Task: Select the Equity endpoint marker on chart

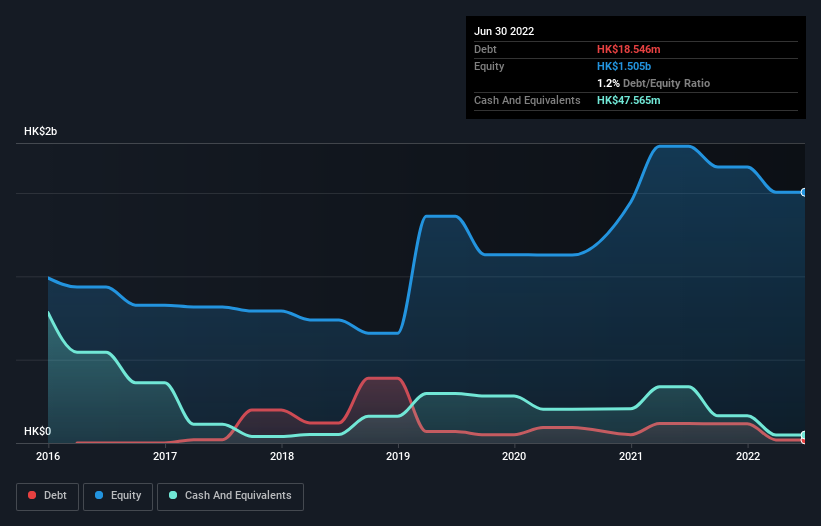Action: click(x=804, y=193)
